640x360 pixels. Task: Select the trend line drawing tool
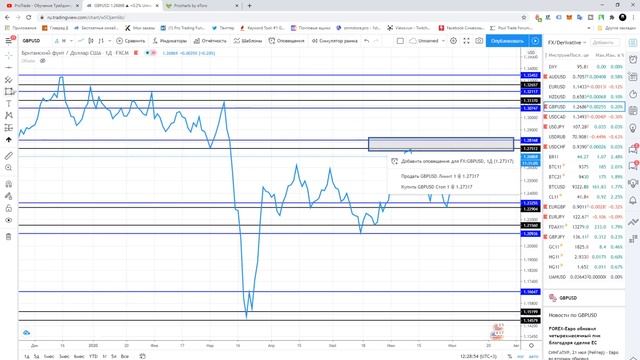coord(9,67)
